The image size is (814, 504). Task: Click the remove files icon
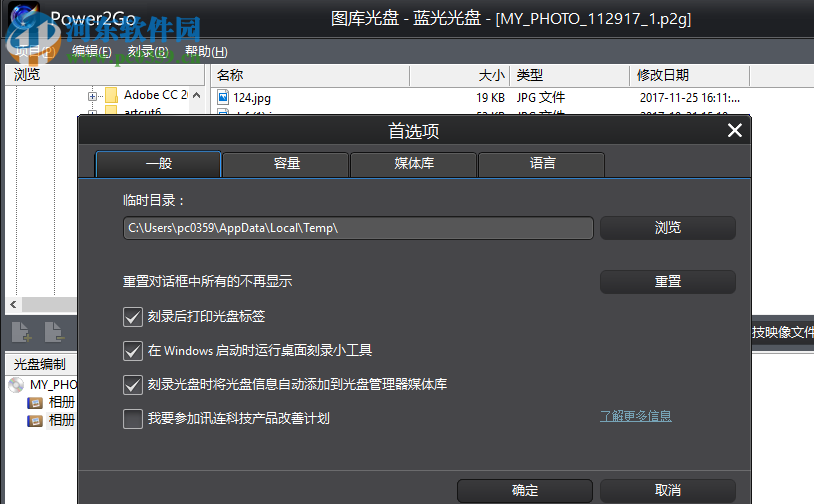pos(54,332)
